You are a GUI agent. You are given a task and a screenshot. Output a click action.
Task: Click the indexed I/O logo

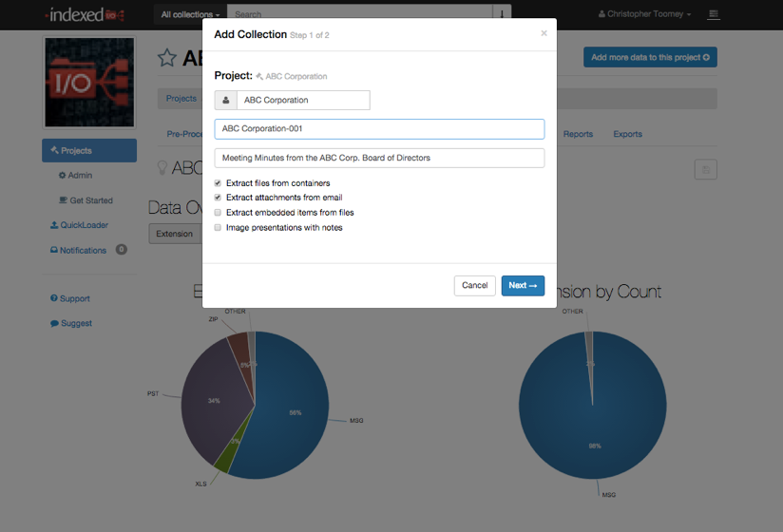85,14
